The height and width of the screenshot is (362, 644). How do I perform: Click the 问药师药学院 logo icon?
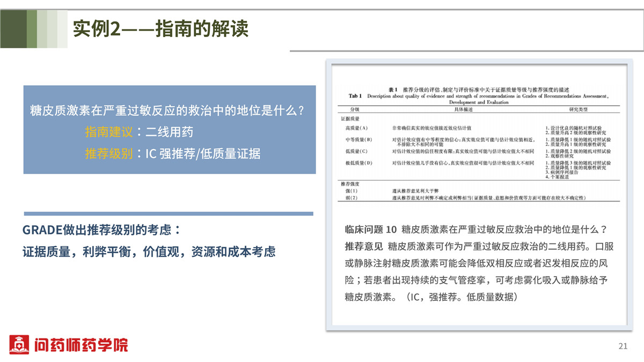[x=19, y=344]
